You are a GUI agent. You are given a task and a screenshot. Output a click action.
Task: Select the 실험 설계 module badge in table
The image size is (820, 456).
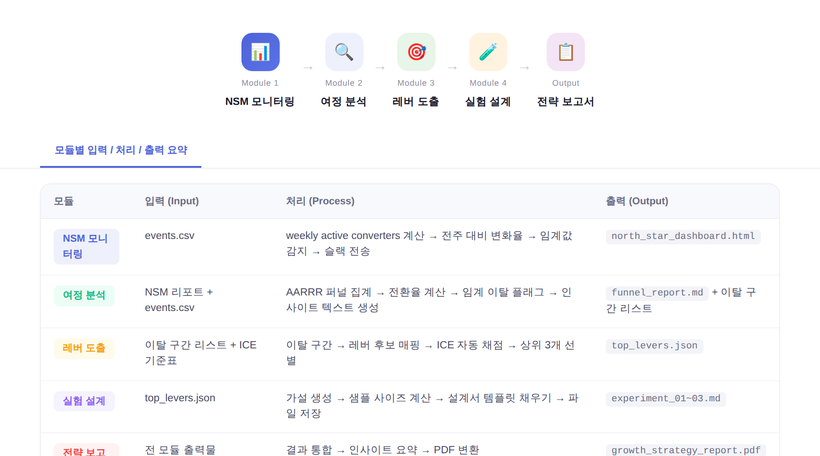point(84,401)
